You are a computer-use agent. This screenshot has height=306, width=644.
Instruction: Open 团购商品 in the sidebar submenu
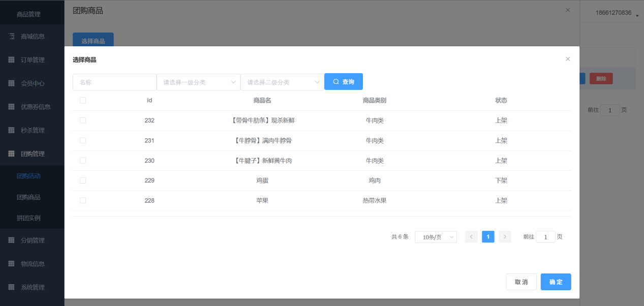click(28, 197)
